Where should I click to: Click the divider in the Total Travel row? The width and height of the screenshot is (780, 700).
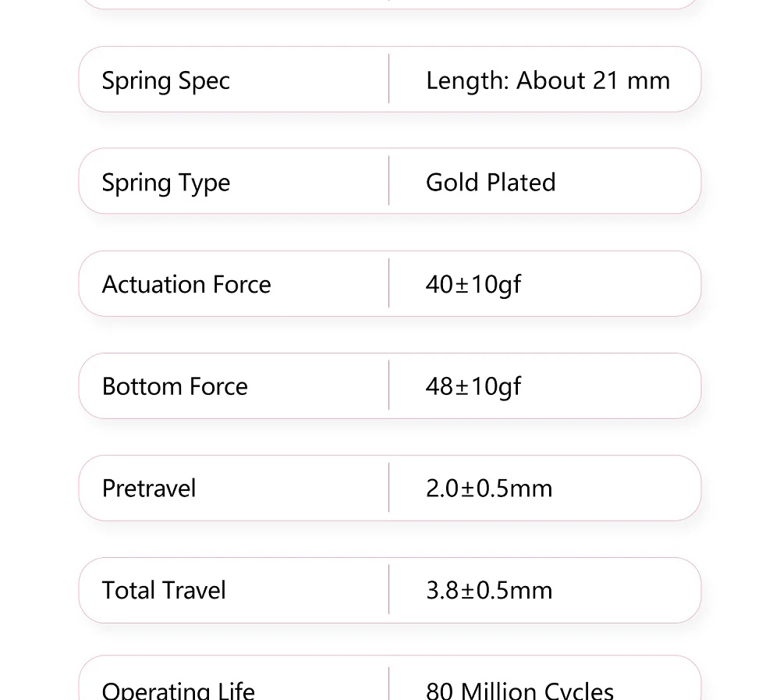[x=388, y=590]
